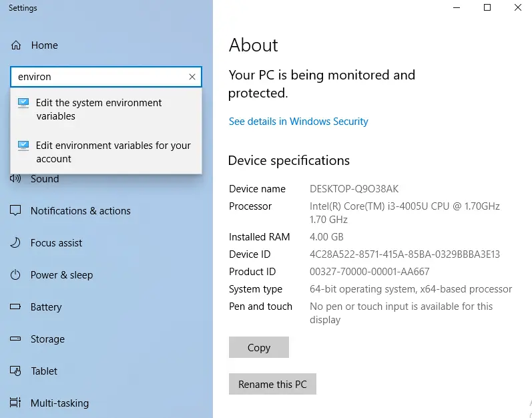Click Rename this PC button
532x418 pixels.
[272, 384]
